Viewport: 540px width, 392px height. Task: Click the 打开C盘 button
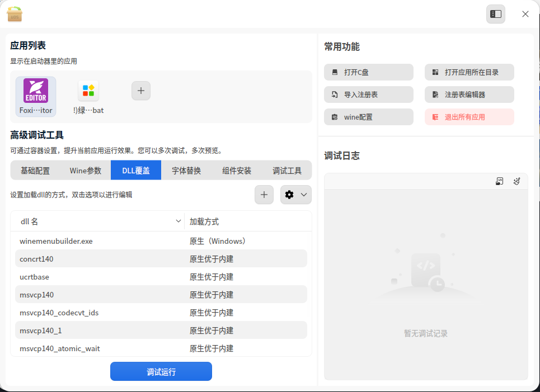point(369,72)
